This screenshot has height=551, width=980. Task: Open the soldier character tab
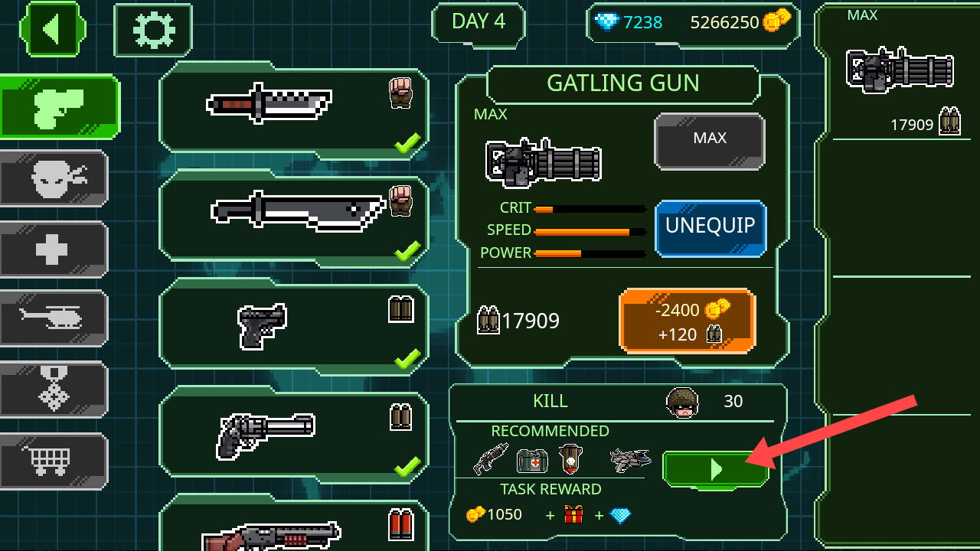tap(53, 178)
